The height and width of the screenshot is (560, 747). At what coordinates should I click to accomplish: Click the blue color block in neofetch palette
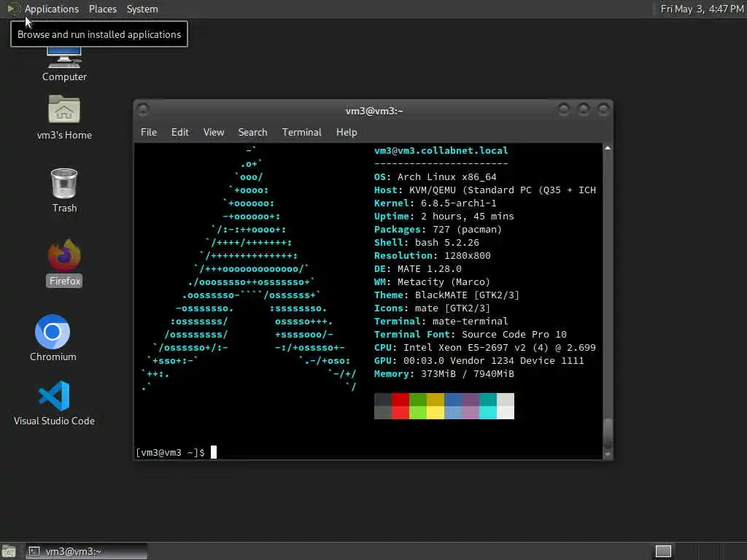pyautogui.click(x=453, y=405)
